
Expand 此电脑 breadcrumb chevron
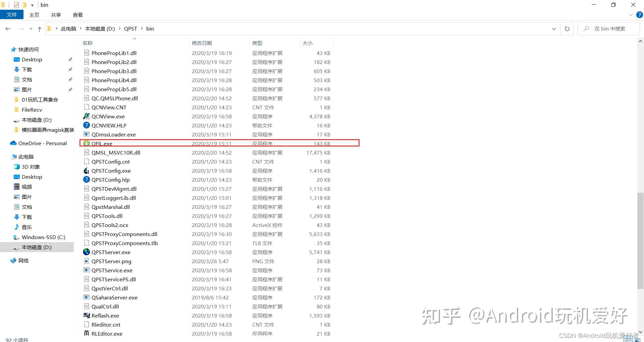80,29
